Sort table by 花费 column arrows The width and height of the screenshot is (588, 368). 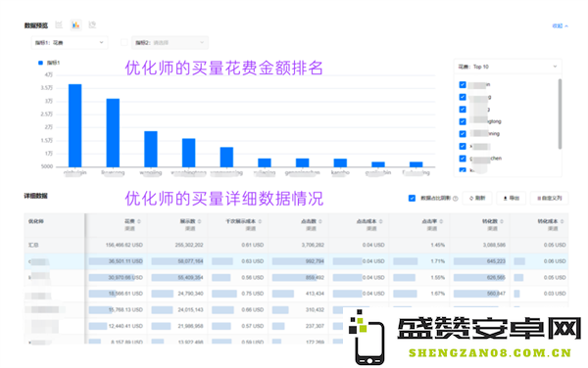point(139,221)
